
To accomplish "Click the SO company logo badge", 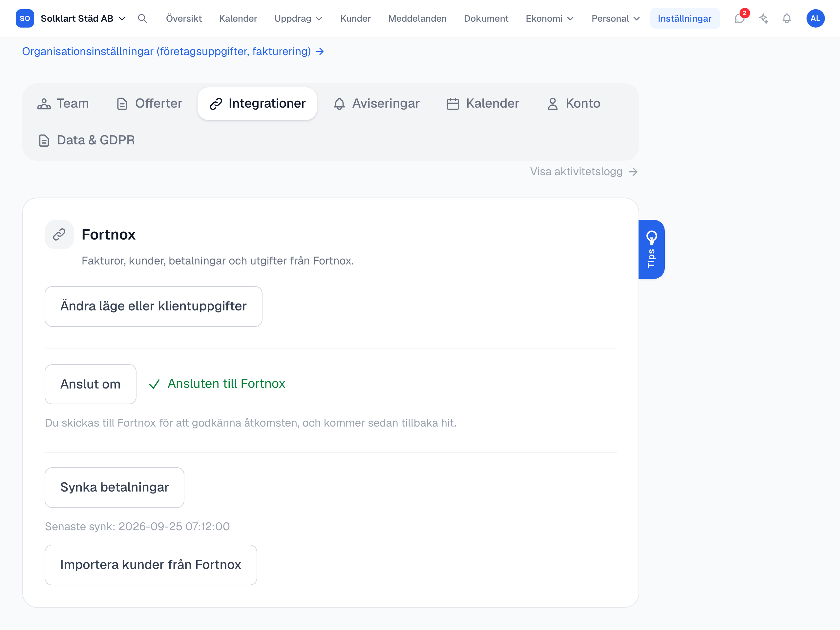I will [x=25, y=18].
